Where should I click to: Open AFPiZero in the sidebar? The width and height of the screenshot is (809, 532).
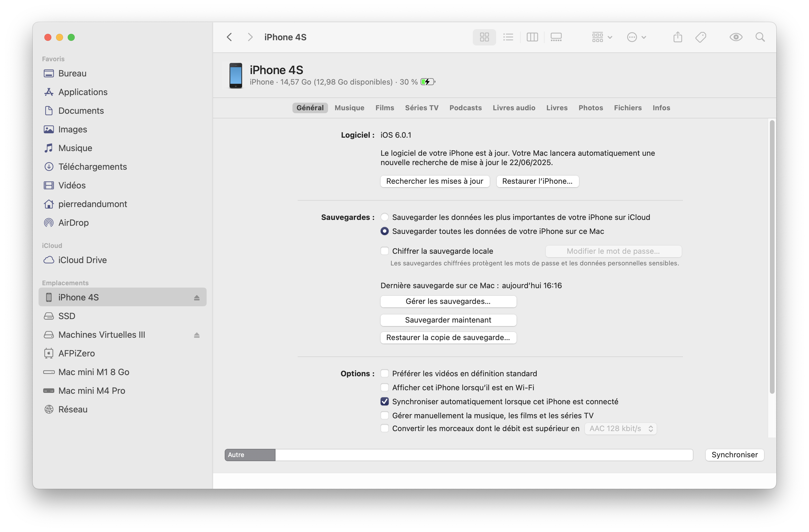tap(122, 353)
